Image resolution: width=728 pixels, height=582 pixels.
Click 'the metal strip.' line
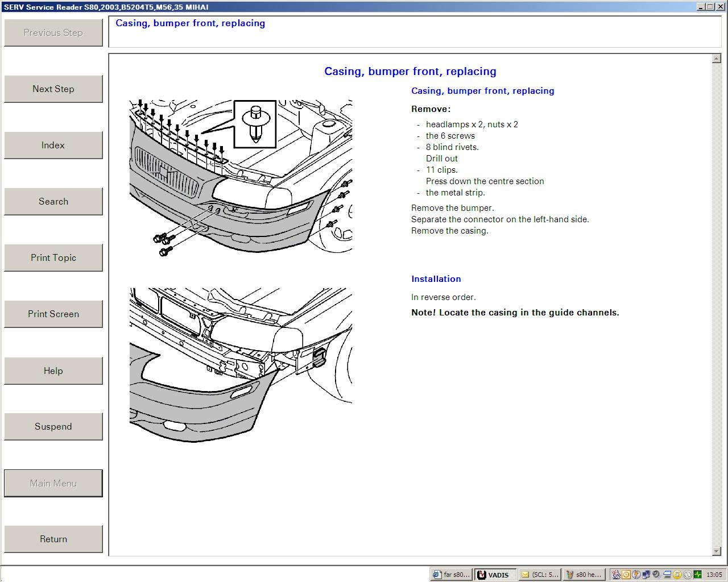(456, 193)
